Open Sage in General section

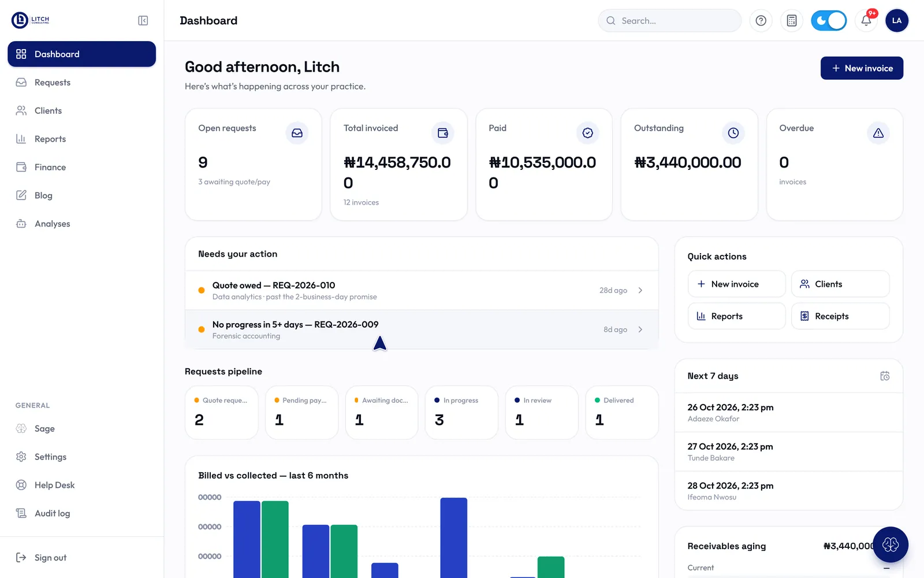tap(81, 428)
